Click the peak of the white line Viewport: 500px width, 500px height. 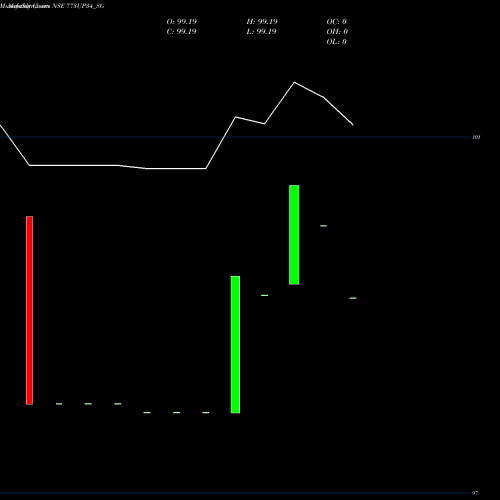[x=294, y=82]
